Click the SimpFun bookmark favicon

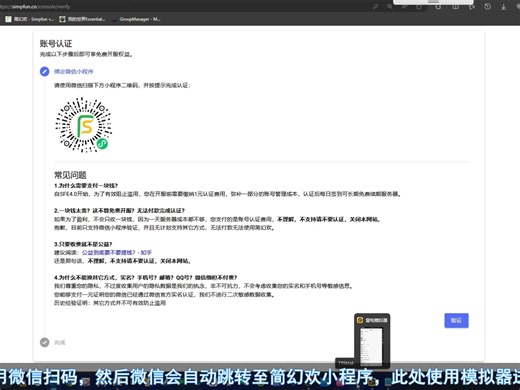8,19
